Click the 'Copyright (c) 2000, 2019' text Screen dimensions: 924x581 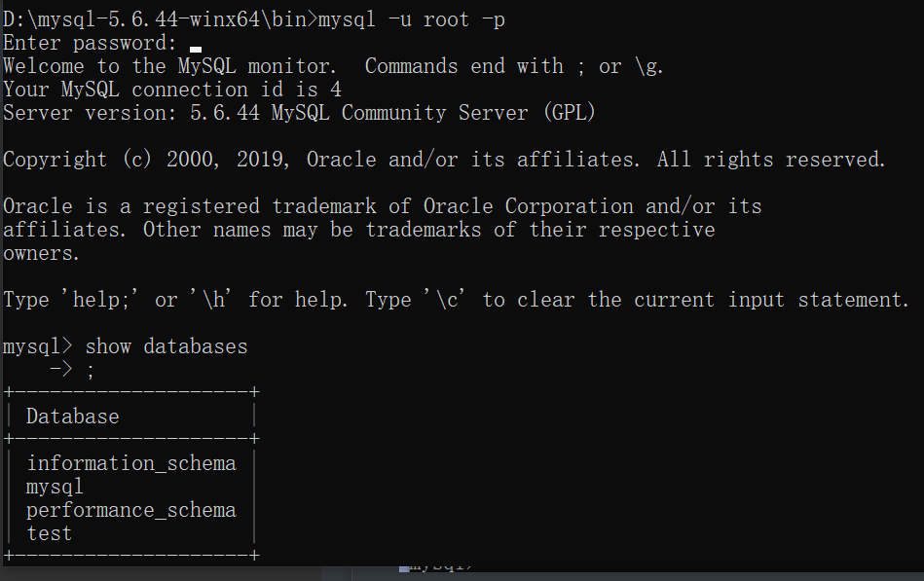146,160
